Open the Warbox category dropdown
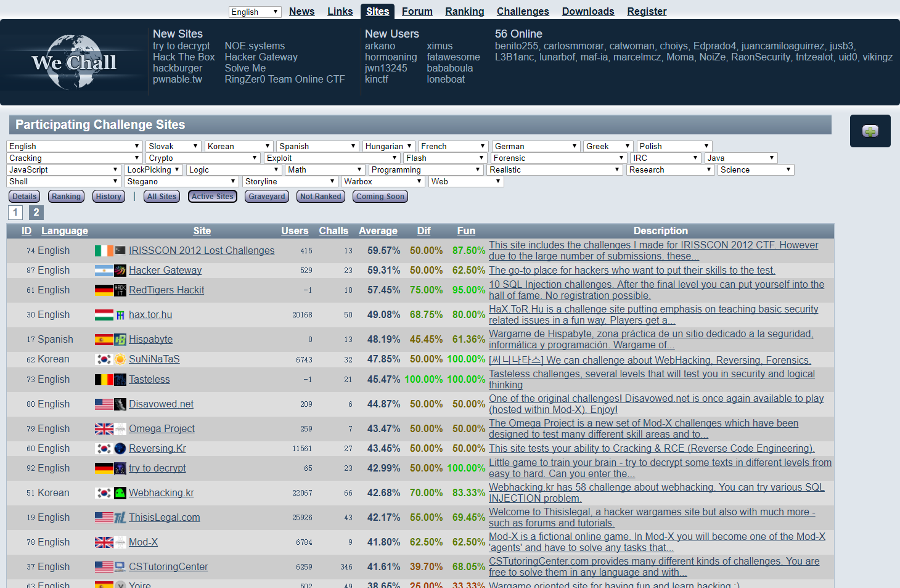This screenshot has height=588, width=900. point(383,181)
